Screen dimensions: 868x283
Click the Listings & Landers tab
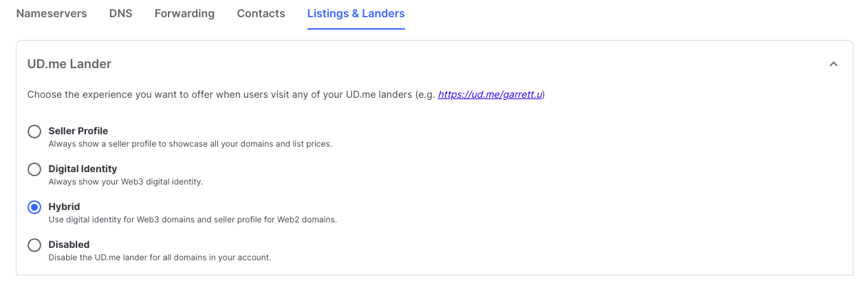(356, 14)
